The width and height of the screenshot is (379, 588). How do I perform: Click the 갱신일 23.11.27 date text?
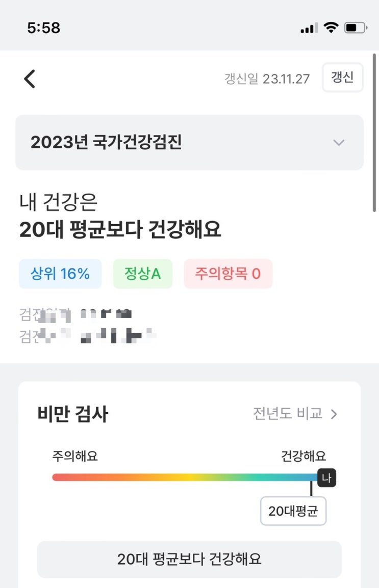267,79
